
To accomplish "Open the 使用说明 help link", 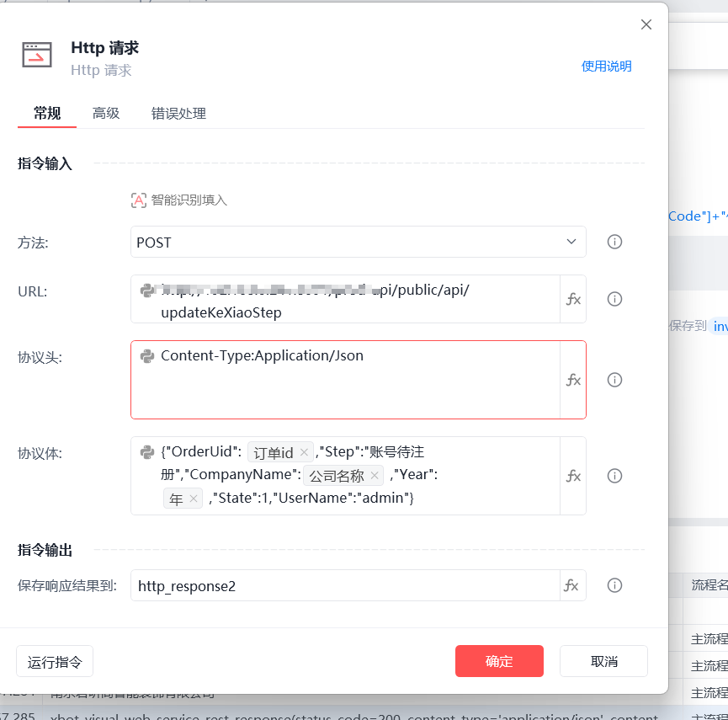I will (x=606, y=67).
